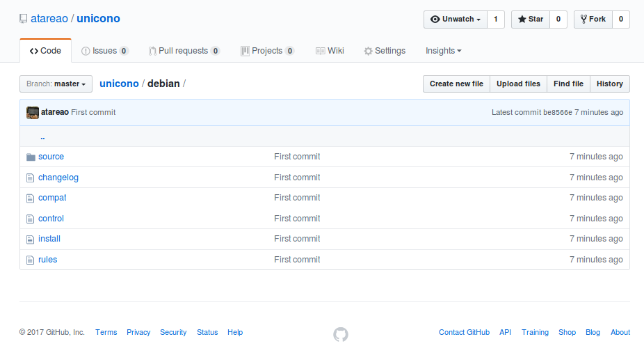
Task: View the forks count of 0
Action: point(621,19)
